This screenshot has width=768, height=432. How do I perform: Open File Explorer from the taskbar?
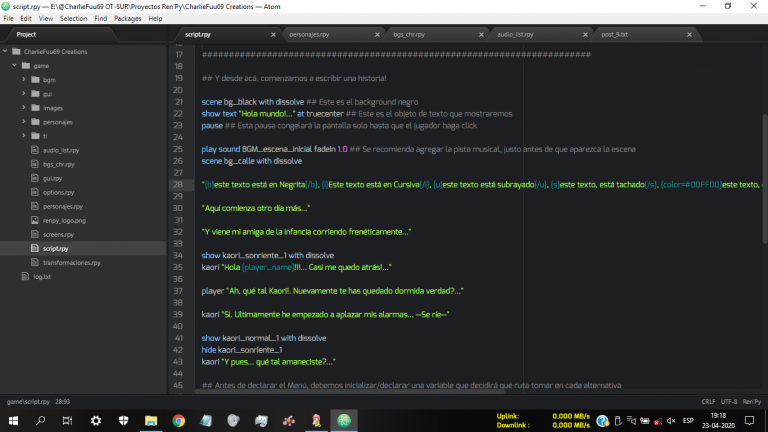151,420
